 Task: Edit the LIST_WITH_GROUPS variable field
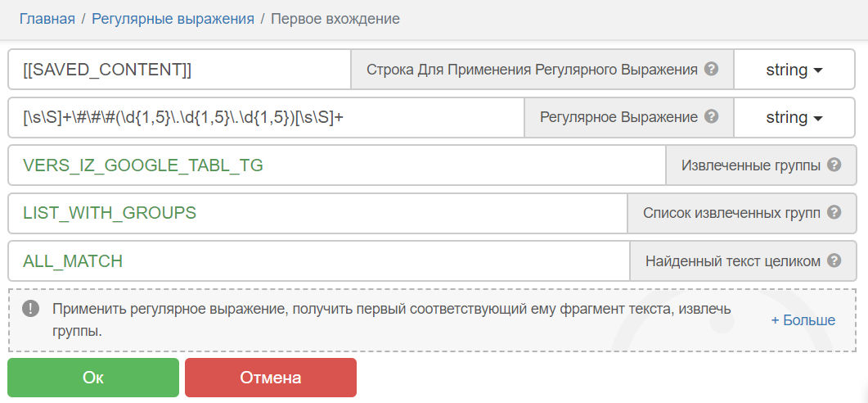click(317, 213)
